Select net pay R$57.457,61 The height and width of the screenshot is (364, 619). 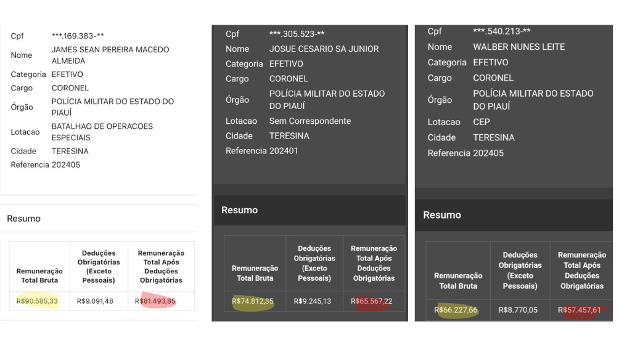[579, 310]
